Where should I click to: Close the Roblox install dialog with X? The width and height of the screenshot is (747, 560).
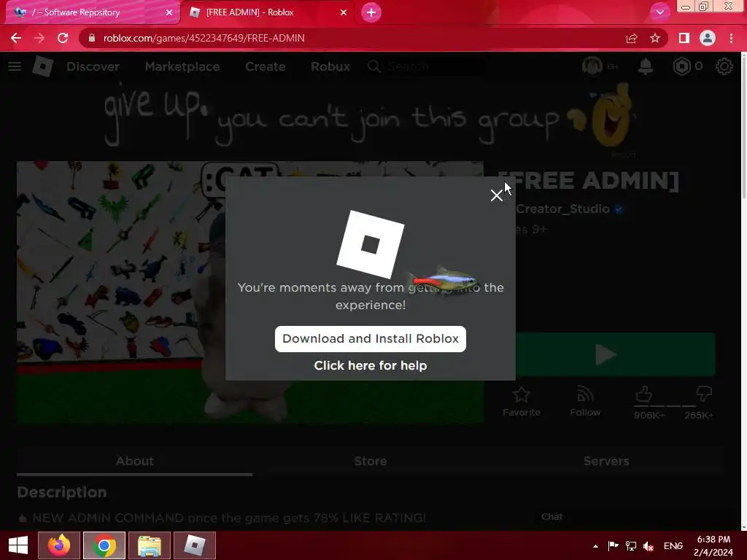[x=496, y=195]
